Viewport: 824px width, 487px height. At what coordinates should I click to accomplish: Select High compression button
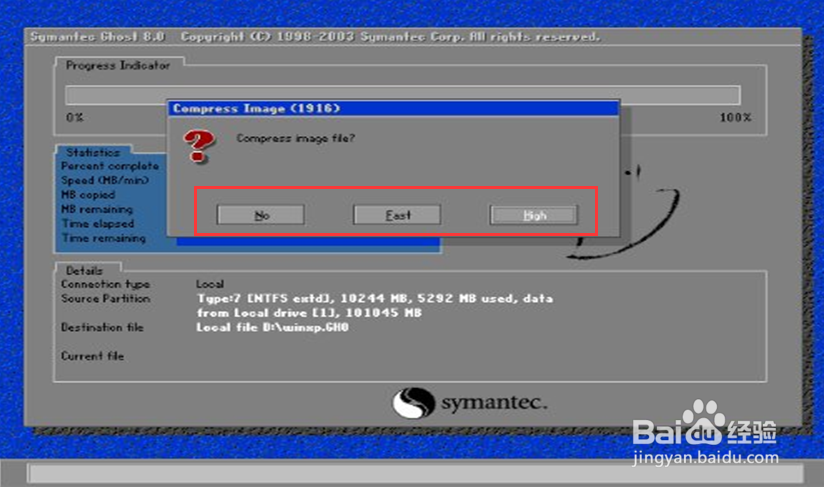[x=534, y=215]
